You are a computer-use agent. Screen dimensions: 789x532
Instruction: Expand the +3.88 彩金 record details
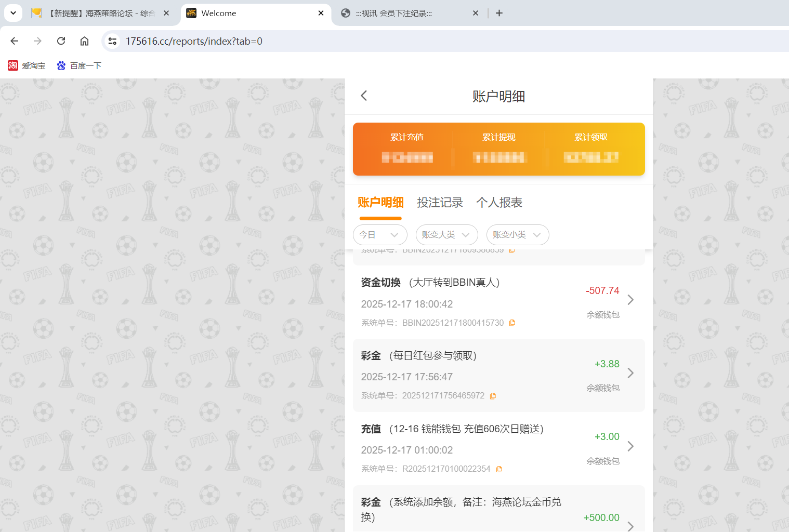[630, 373]
